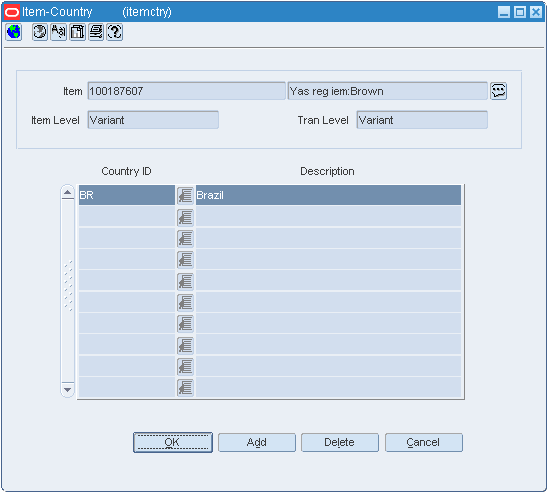The height and width of the screenshot is (493, 548).
Task: Select the BR country ID cell
Action: point(127,195)
